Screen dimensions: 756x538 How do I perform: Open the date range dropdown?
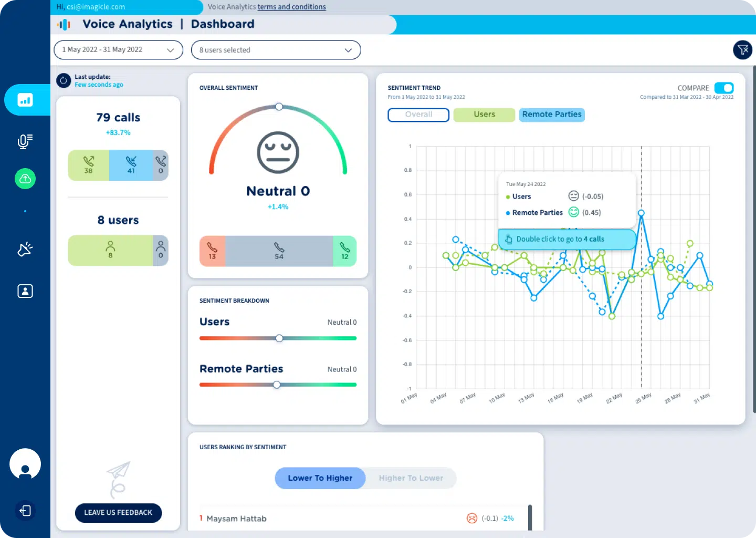click(118, 50)
